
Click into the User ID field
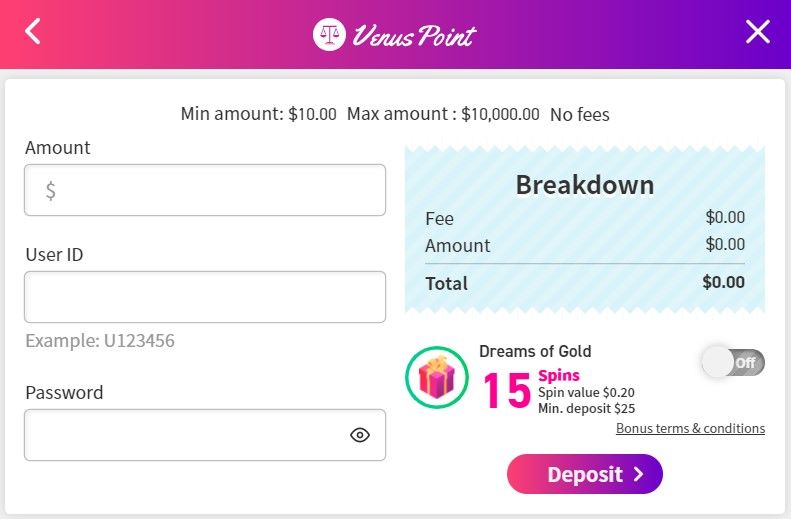click(205, 297)
